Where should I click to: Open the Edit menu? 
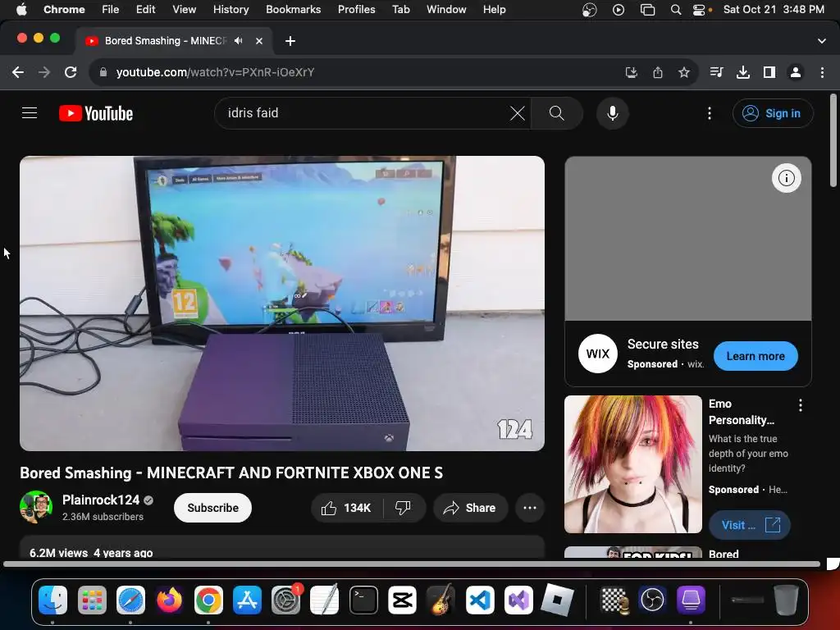(145, 9)
